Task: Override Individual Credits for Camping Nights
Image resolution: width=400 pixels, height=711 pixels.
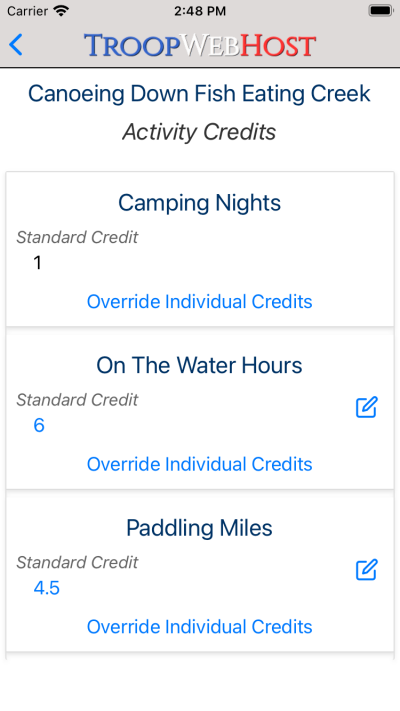Action: tap(200, 302)
